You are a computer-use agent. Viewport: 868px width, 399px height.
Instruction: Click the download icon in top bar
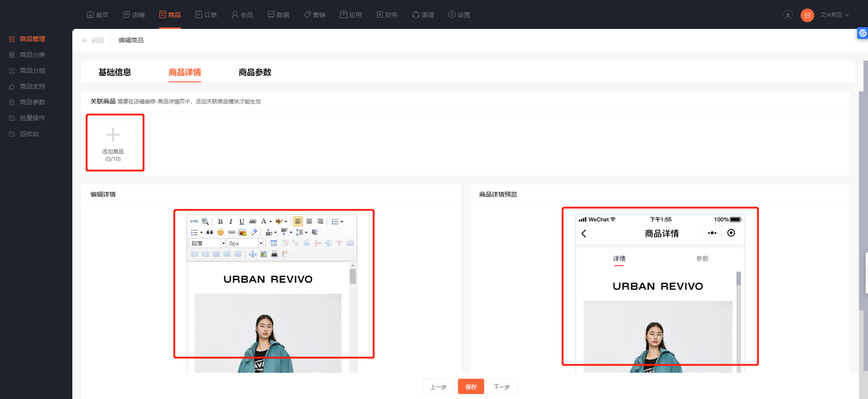[788, 15]
